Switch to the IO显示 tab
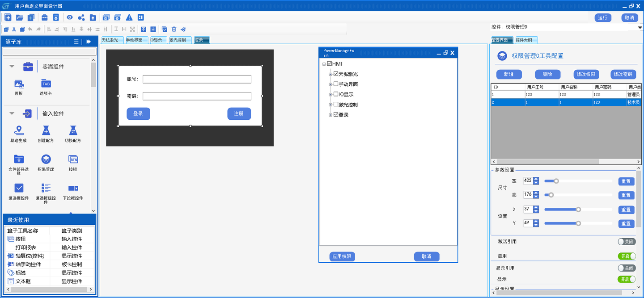This screenshot has height=298, width=644. (158, 40)
